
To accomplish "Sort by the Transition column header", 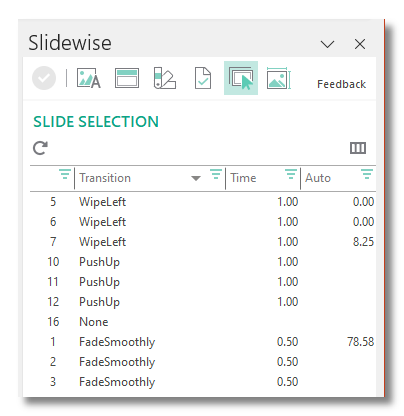I will click(105, 178).
